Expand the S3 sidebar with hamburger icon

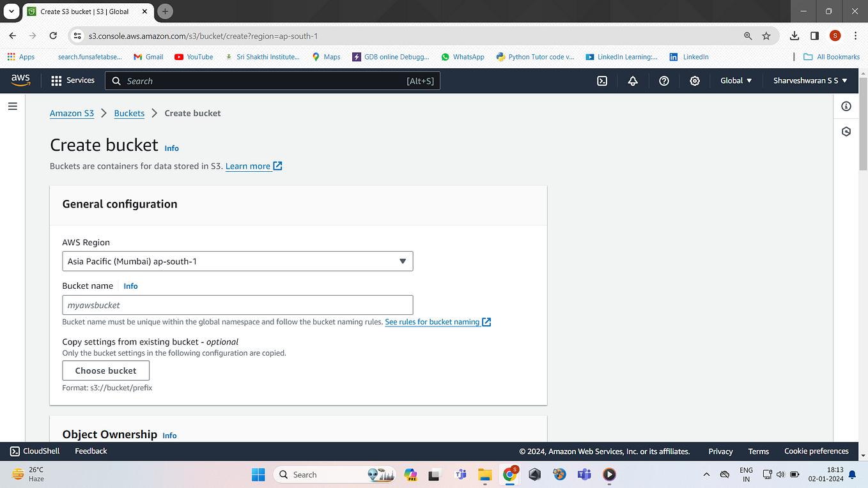coord(12,106)
